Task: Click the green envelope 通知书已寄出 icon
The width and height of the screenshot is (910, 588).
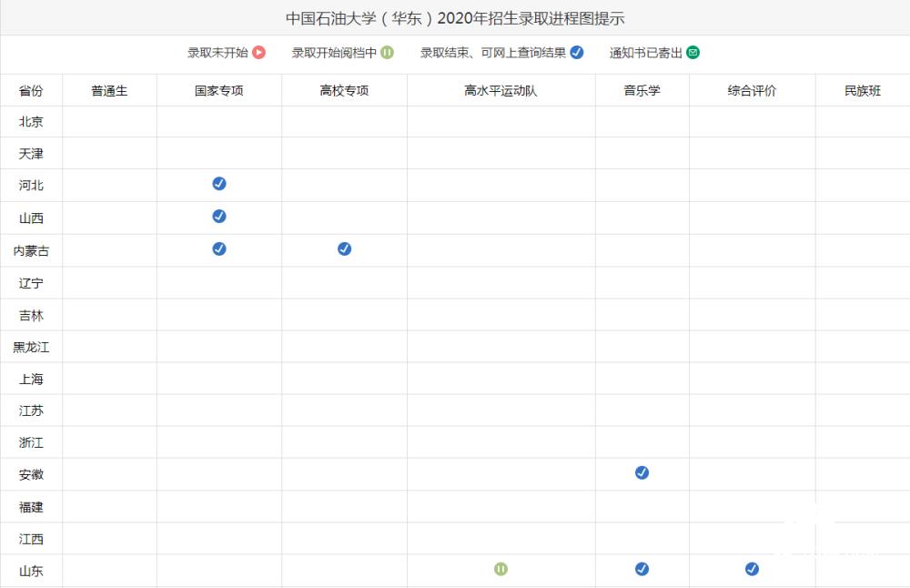Action: coord(693,53)
